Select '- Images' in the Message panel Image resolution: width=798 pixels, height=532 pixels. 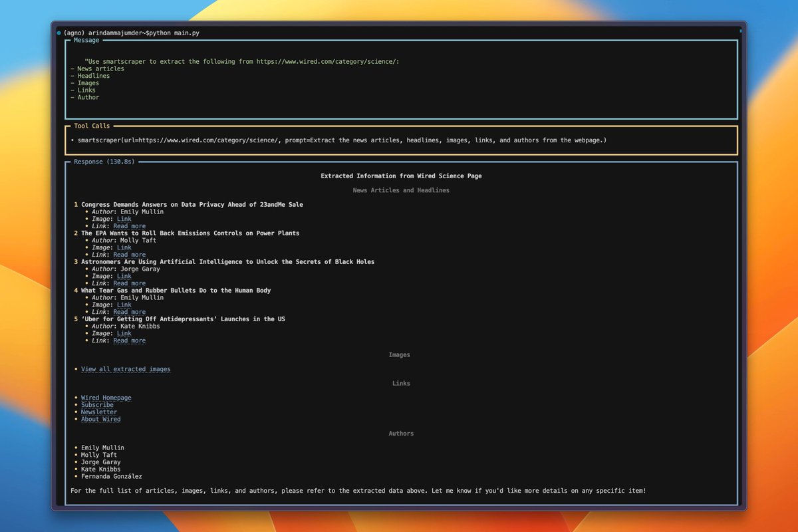85,83
